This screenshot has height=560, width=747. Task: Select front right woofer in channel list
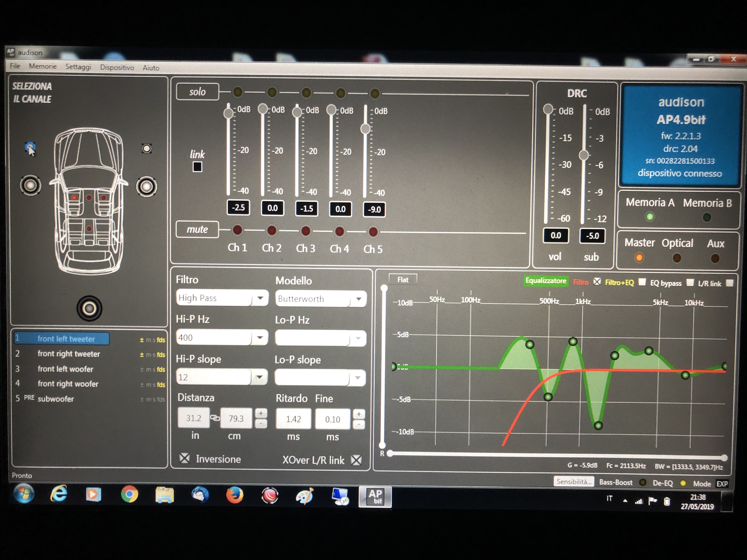pos(68,384)
